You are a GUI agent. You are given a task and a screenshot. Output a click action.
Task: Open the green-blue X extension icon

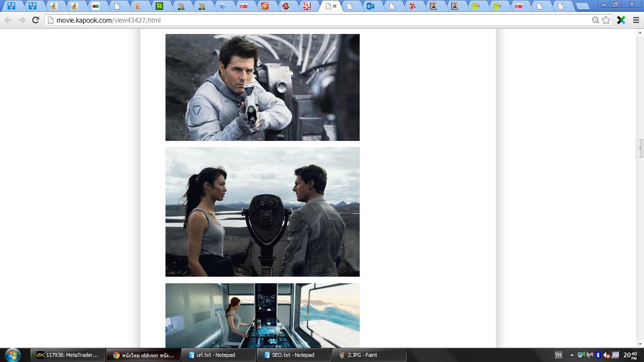[x=621, y=20]
